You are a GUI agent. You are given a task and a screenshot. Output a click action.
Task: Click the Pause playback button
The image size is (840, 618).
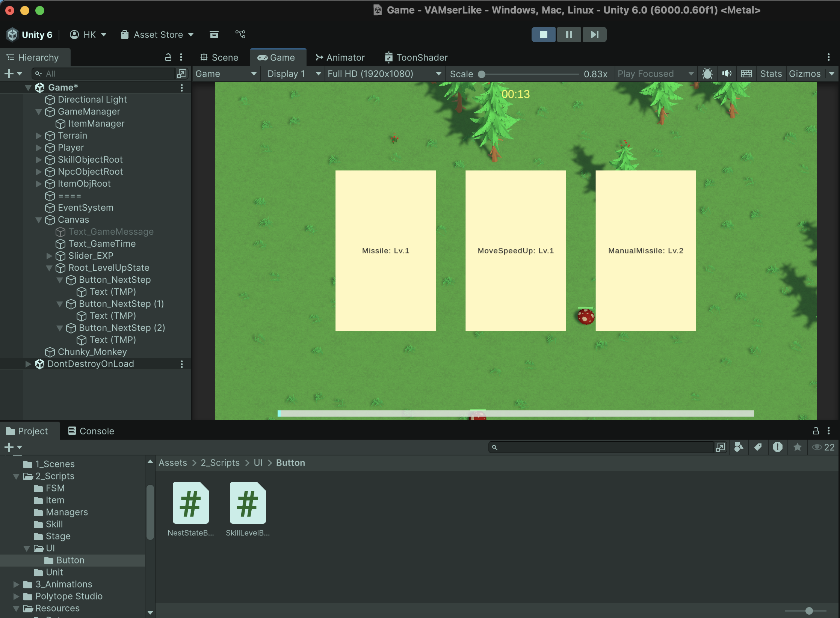pyautogui.click(x=569, y=35)
